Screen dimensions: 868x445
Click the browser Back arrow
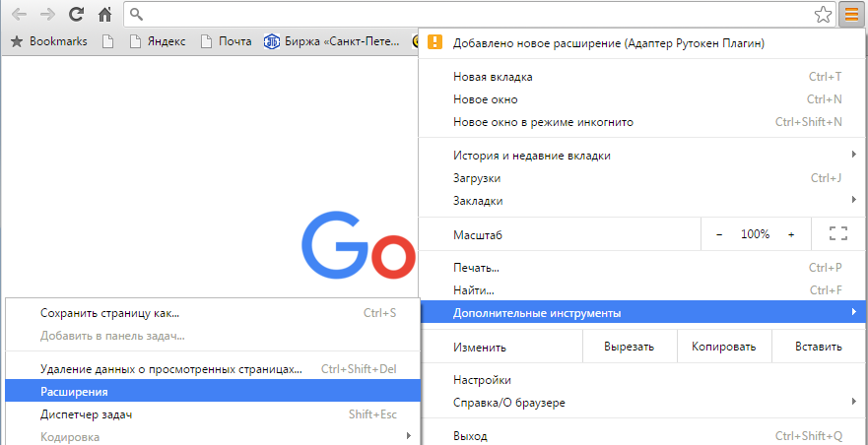(x=19, y=15)
